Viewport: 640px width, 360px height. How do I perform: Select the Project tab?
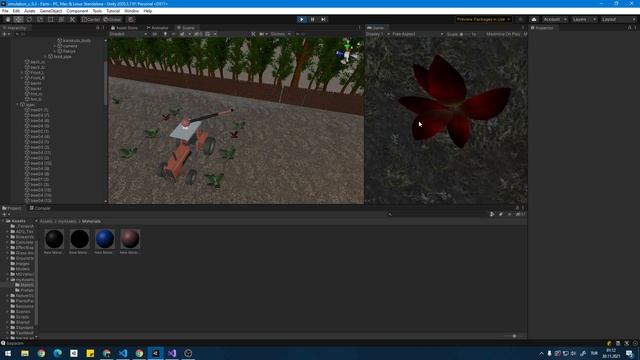point(12,208)
